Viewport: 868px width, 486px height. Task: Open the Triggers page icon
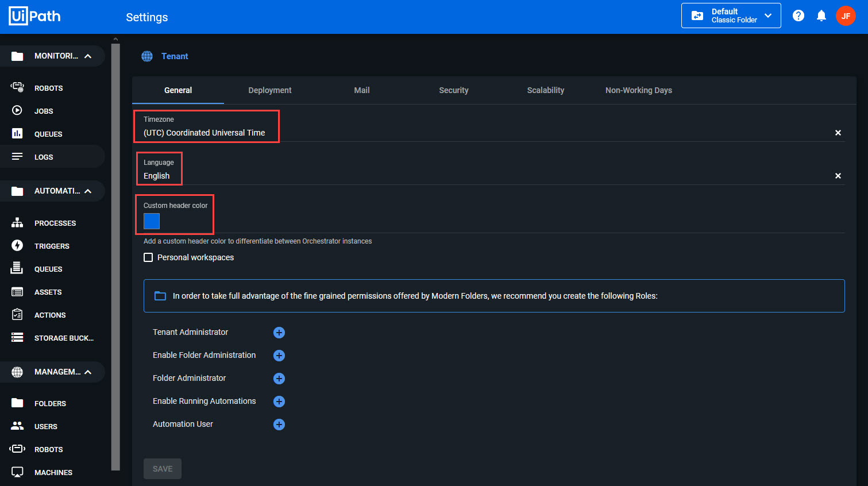coord(17,246)
